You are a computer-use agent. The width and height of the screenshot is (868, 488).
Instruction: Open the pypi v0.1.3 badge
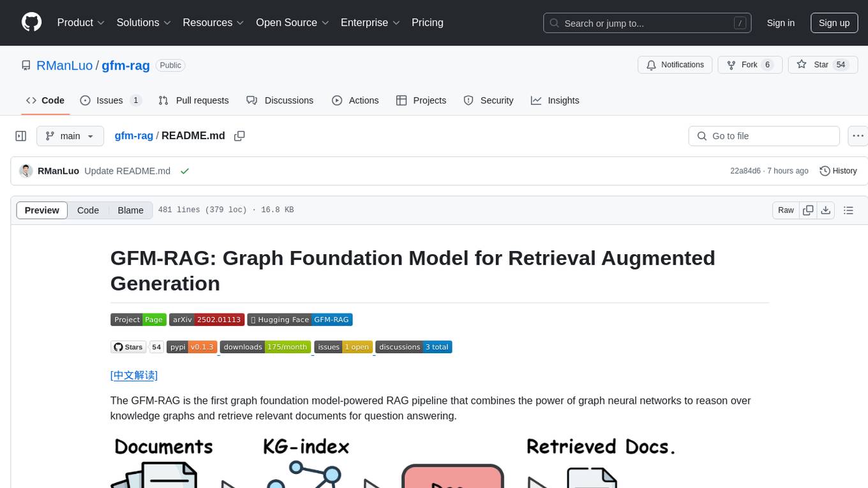[x=191, y=347]
